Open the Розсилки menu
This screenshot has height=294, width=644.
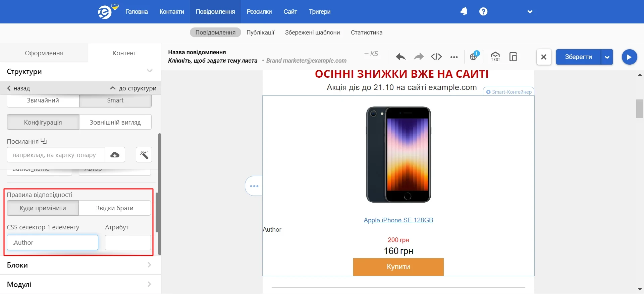point(259,12)
